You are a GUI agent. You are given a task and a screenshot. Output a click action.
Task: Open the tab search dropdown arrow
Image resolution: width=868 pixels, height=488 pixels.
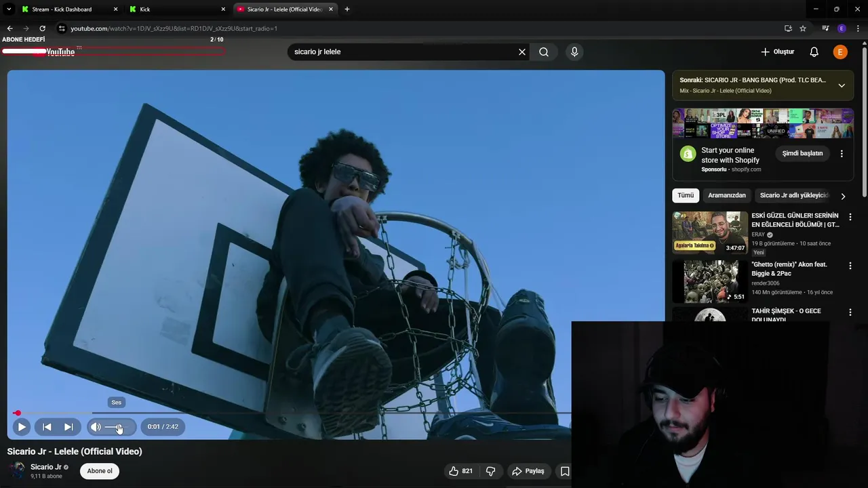9,9
